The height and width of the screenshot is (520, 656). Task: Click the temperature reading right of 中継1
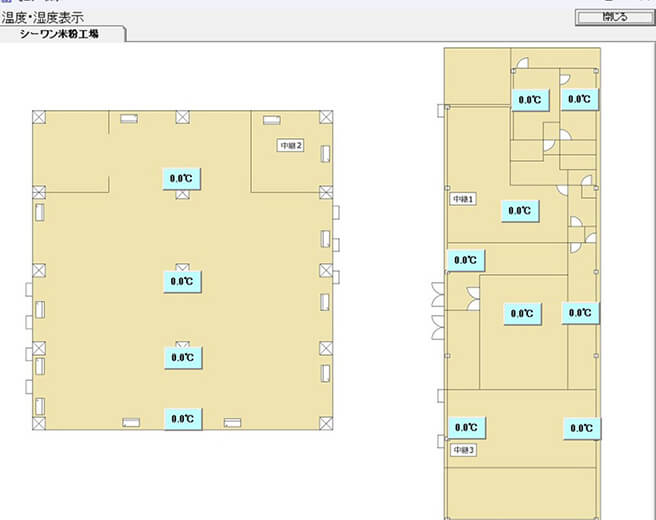tap(519, 211)
